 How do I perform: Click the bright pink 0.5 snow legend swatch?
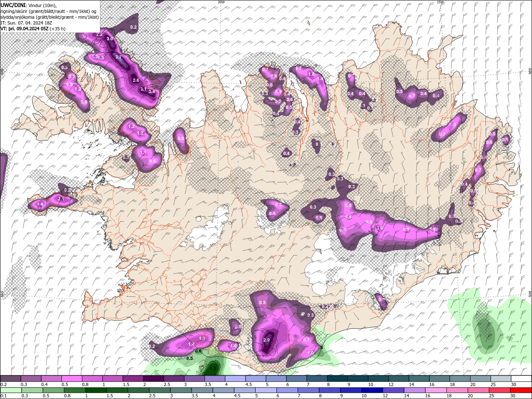coord(71,378)
